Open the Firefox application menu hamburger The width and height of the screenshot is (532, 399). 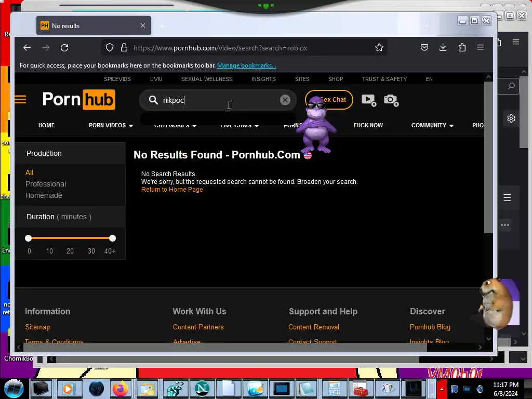[x=481, y=47]
